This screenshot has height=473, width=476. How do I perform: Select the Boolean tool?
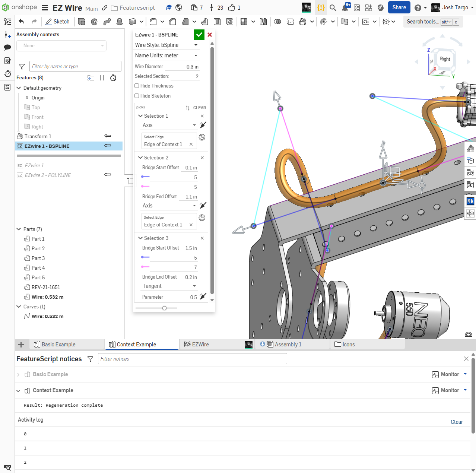(277, 22)
